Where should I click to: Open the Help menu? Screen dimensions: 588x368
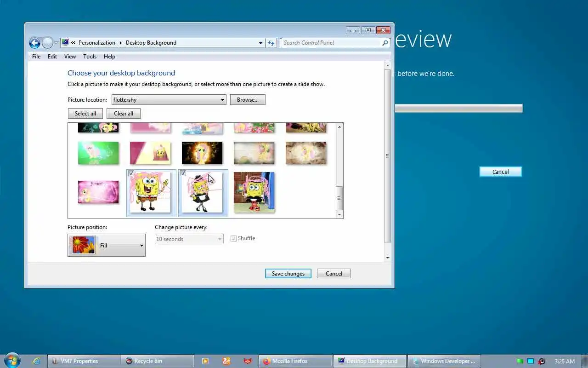[x=109, y=57]
